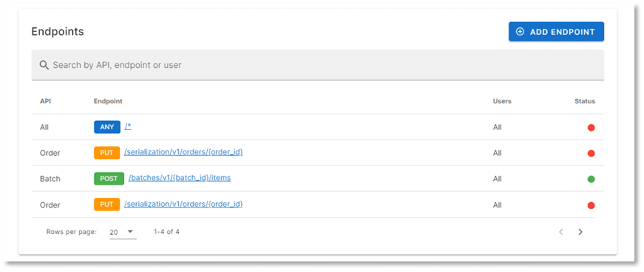Click the green POST method badge
The height and width of the screenshot is (272, 644).
pyautogui.click(x=109, y=179)
